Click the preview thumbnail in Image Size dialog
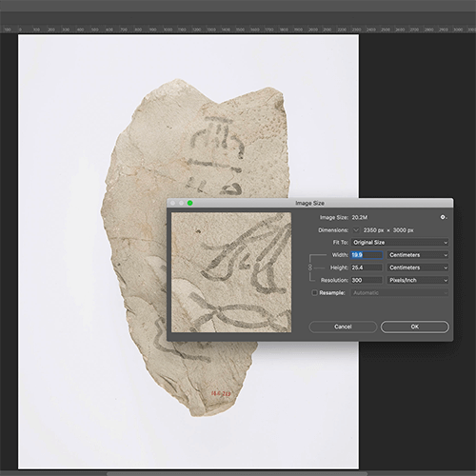Screen dimensions: 476x476 coord(231,272)
